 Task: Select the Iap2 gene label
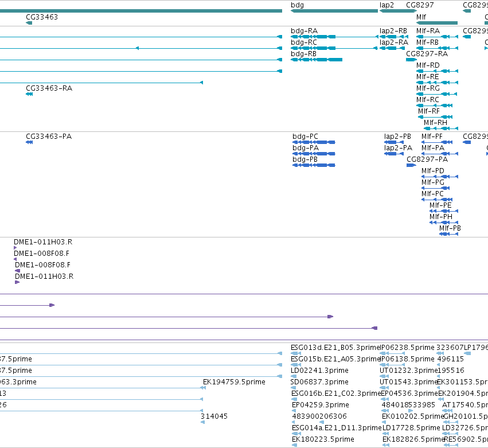pyautogui.click(x=387, y=5)
